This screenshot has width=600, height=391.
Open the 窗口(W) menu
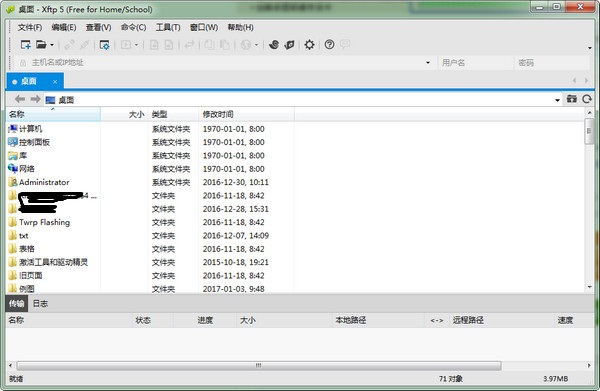pos(204,28)
